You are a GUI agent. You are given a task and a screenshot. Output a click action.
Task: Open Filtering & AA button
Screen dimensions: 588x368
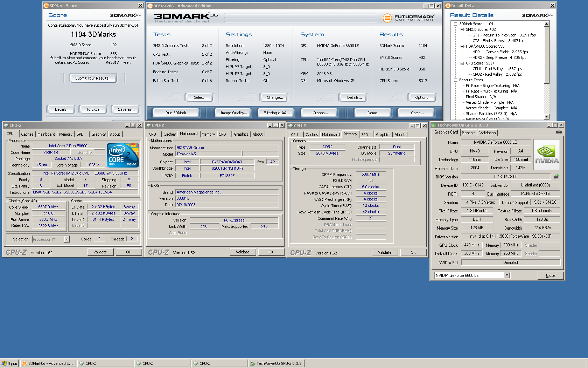[x=276, y=113]
